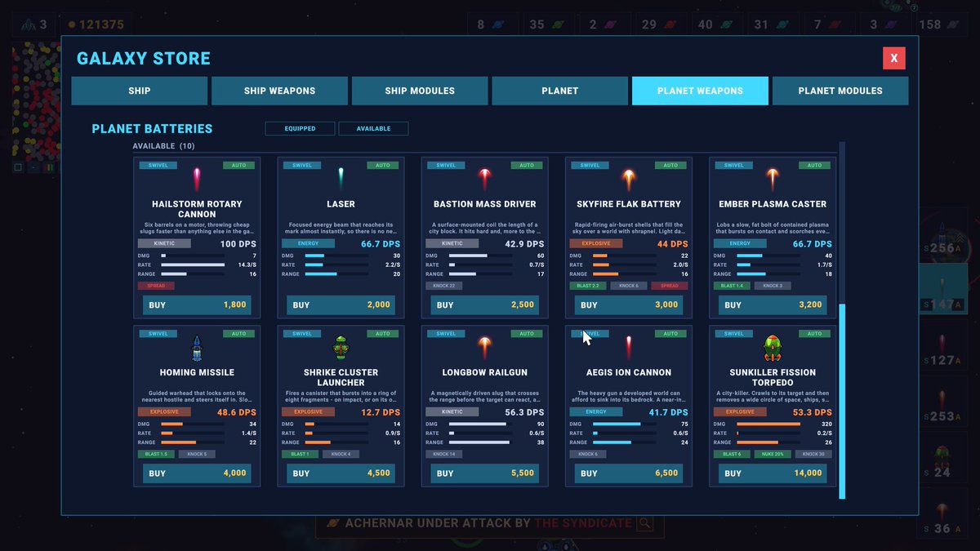Click the SPREAD tag on Hailstorm Rotary Cannon

coord(156,286)
